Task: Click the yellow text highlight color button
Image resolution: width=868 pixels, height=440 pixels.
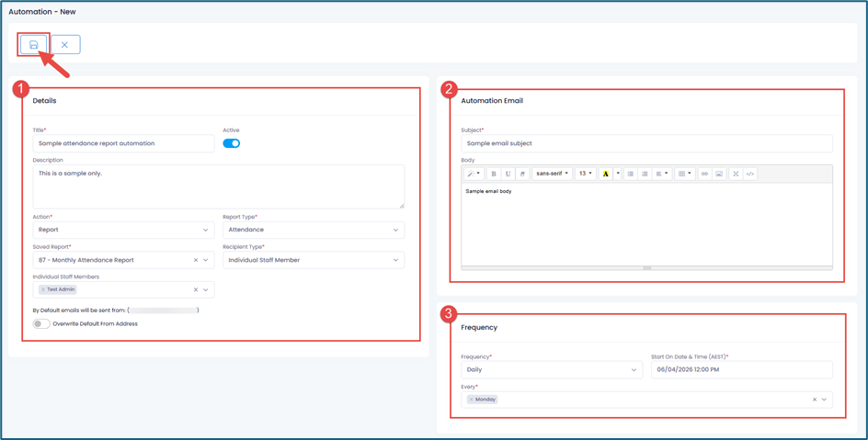Action: (605, 174)
